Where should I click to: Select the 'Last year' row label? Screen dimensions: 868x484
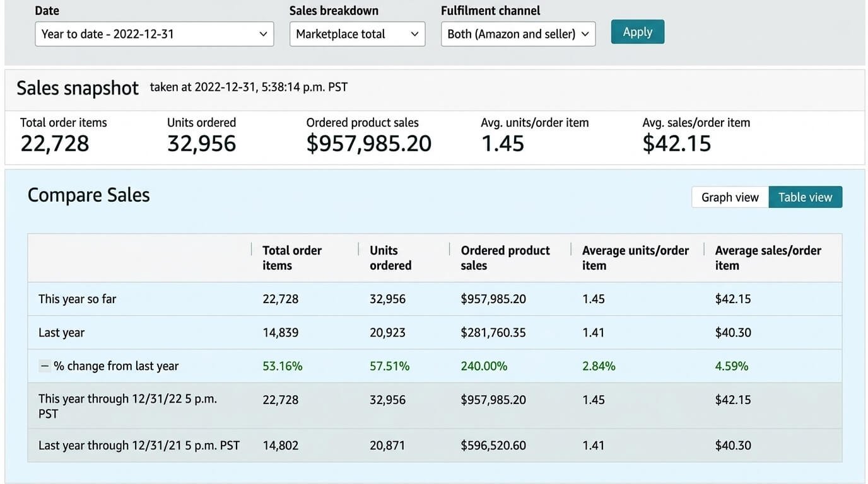tap(61, 333)
